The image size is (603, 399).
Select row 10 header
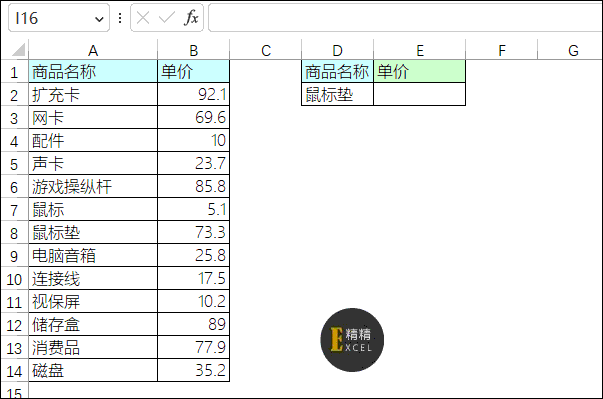(14, 279)
